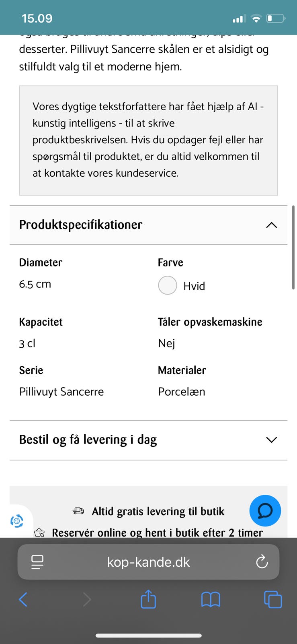Tap the Produktspecifikationer section heading
The image size is (297, 644).
(x=81, y=225)
